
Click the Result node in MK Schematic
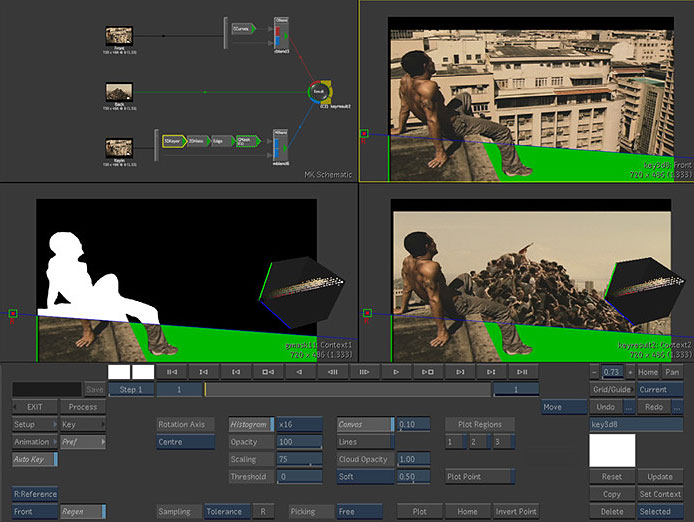319,92
